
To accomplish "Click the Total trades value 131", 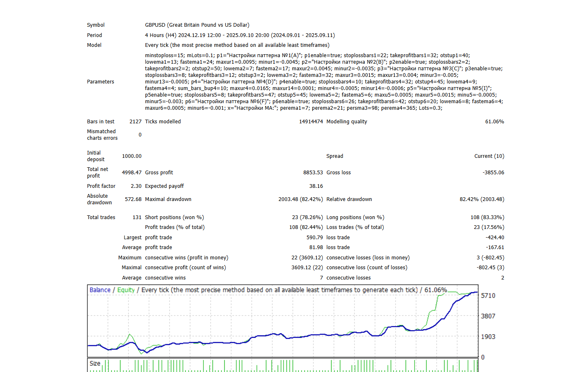I will [x=137, y=217].
